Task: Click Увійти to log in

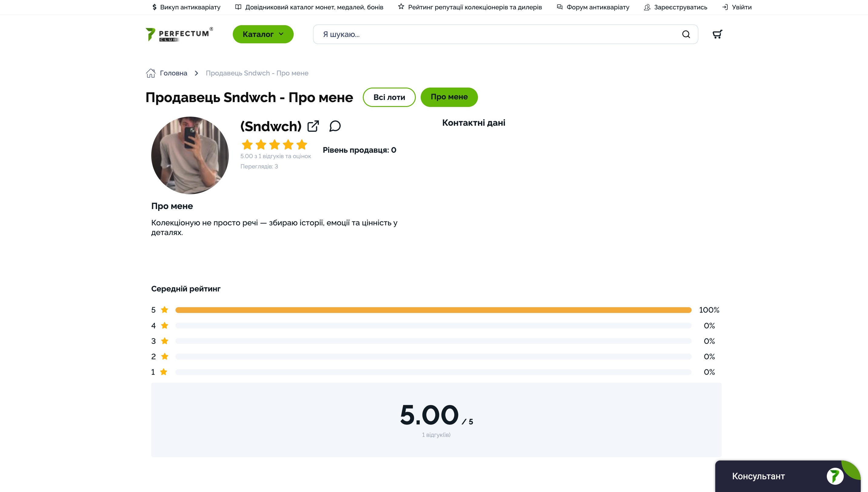Action: pyautogui.click(x=742, y=7)
